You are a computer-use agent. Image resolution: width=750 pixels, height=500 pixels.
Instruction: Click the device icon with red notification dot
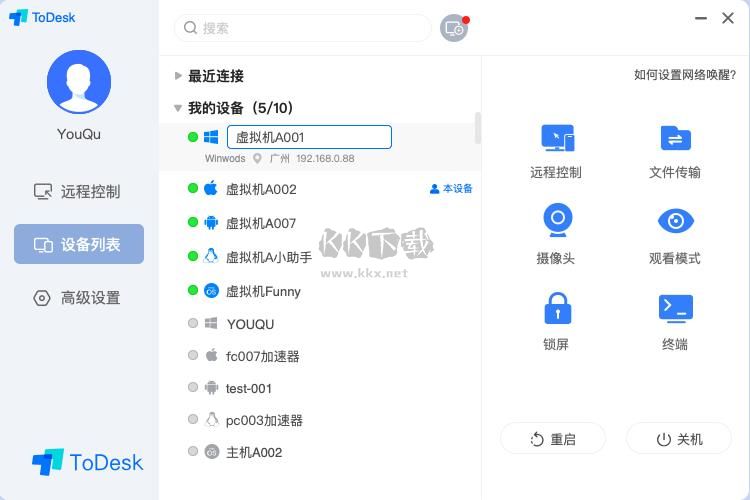click(454, 28)
